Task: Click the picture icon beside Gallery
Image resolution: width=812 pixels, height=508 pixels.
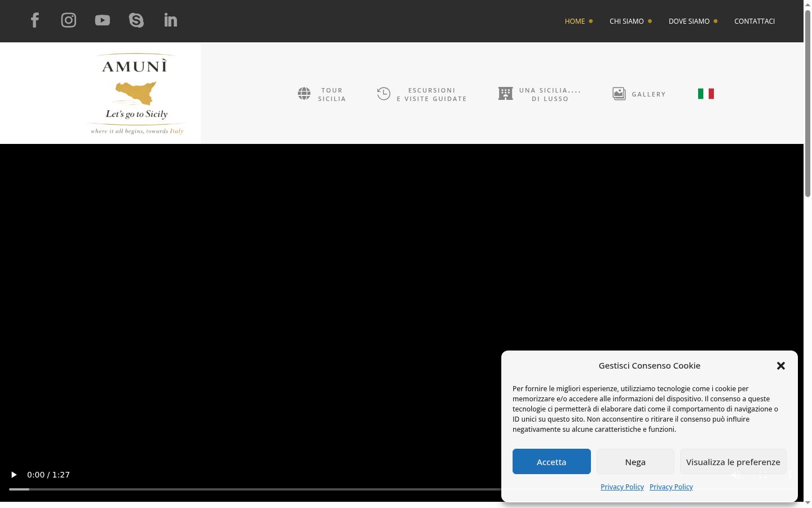Action: click(x=619, y=94)
